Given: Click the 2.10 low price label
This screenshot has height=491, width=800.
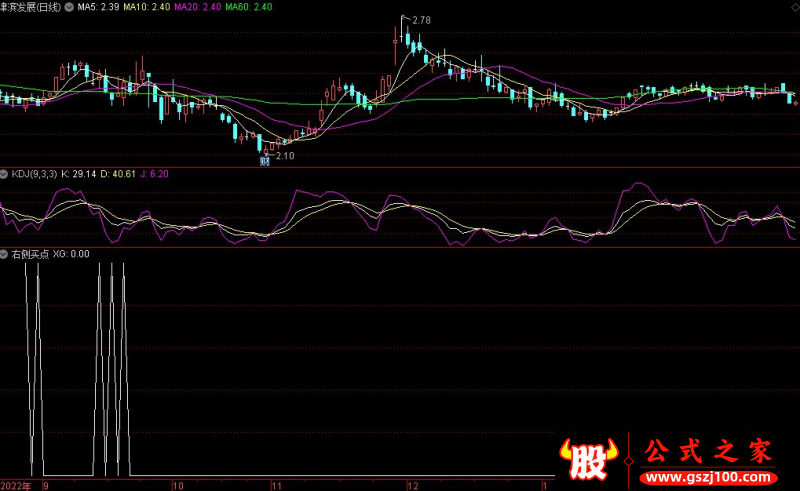Looking at the screenshot, I should [284, 155].
